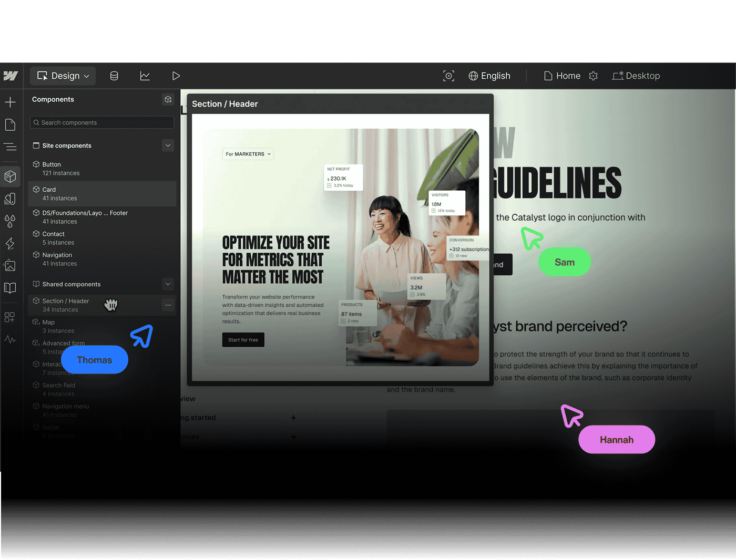Click the CONVERSION stat card
The height and width of the screenshot is (560, 736).
pyautogui.click(x=468, y=248)
